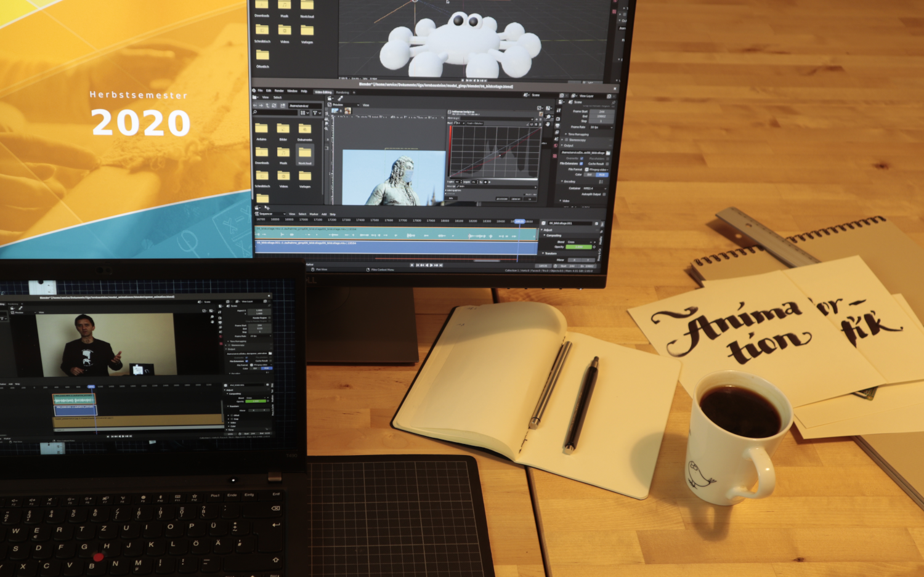Viewport: 924px width, 577px height.
Task: Select BW color mode on monitor
Action: point(590,175)
